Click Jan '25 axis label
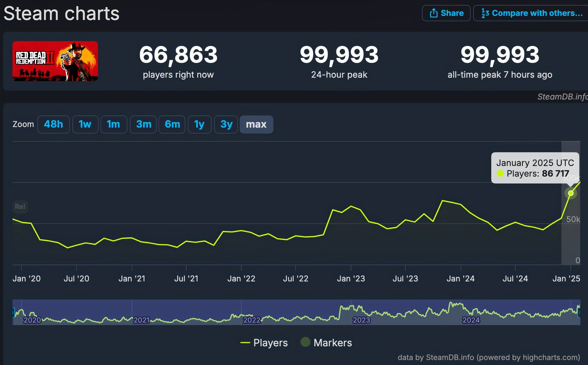 tap(566, 279)
